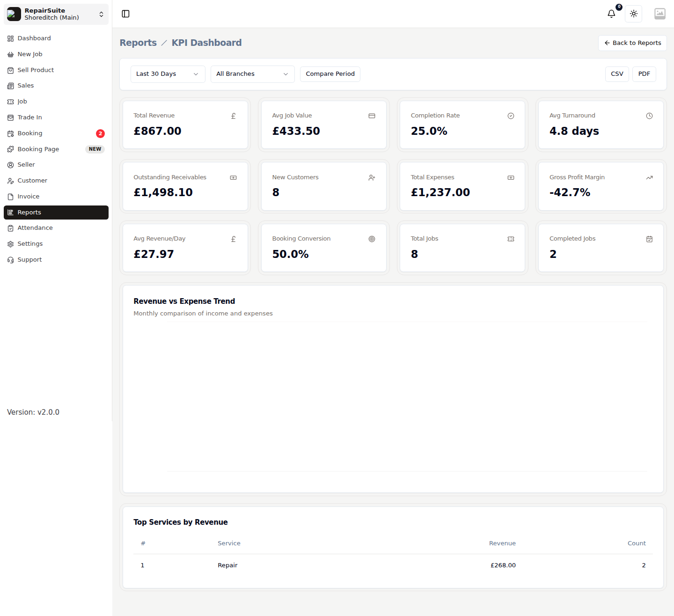Screen dimensions: 674x616
Task: Click the Total Expenses banknote icon
Action: point(511,178)
